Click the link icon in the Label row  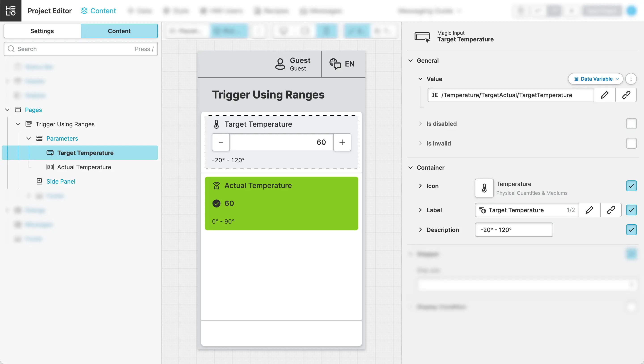[x=611, y=210]
